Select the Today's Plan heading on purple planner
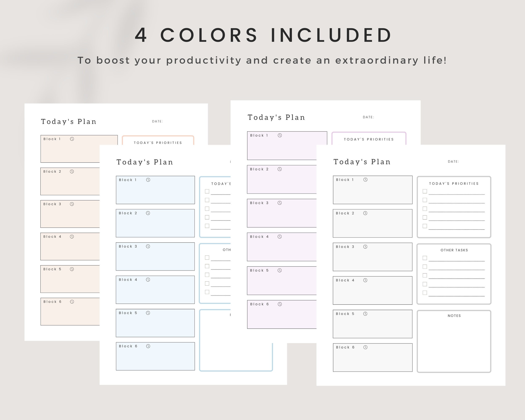 pyautogui.click(x=276, y=117)
